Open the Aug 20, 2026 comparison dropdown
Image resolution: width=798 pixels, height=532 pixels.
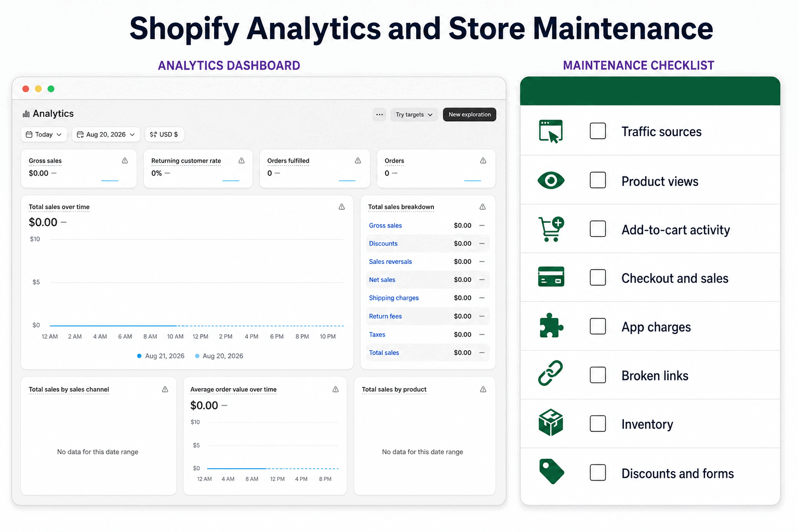[x=106, y=135]
